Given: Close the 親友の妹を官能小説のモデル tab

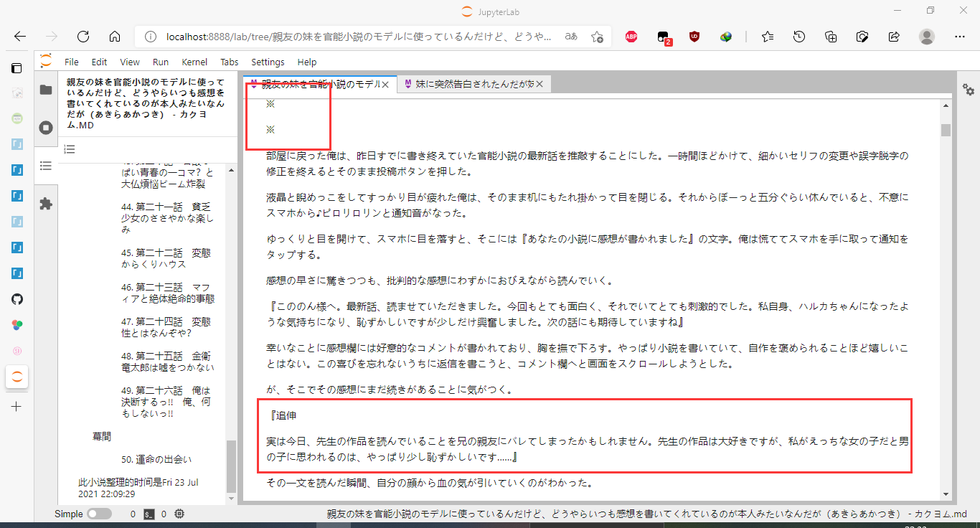Looking at the screenshot, I should coord(385,85).
